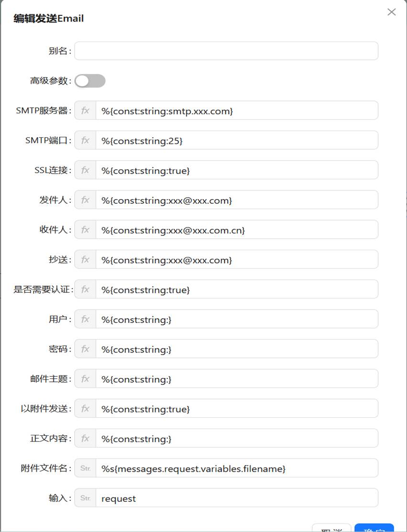
Task: Click the 正文内容 value field
Action: (x=237, y=439)
